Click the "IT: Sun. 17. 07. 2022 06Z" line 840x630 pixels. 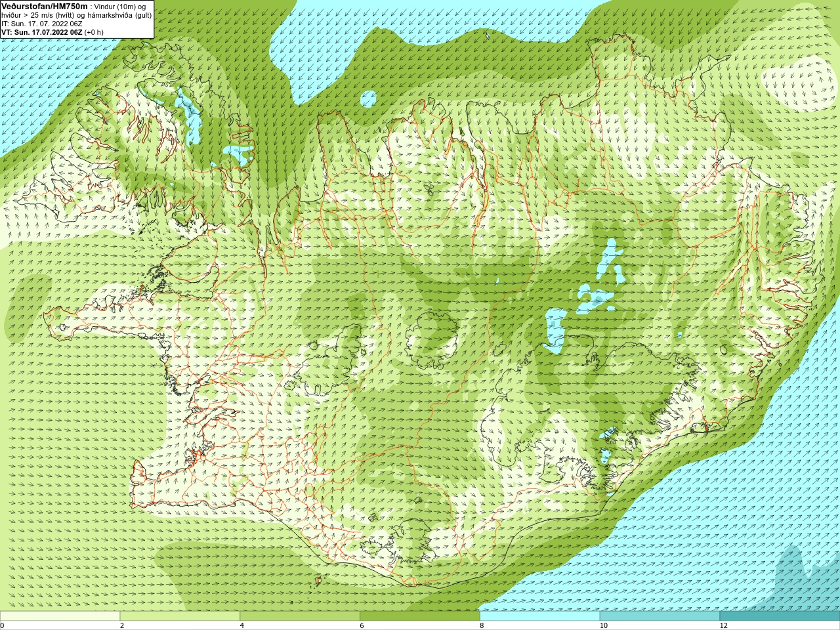click(42, 24)
